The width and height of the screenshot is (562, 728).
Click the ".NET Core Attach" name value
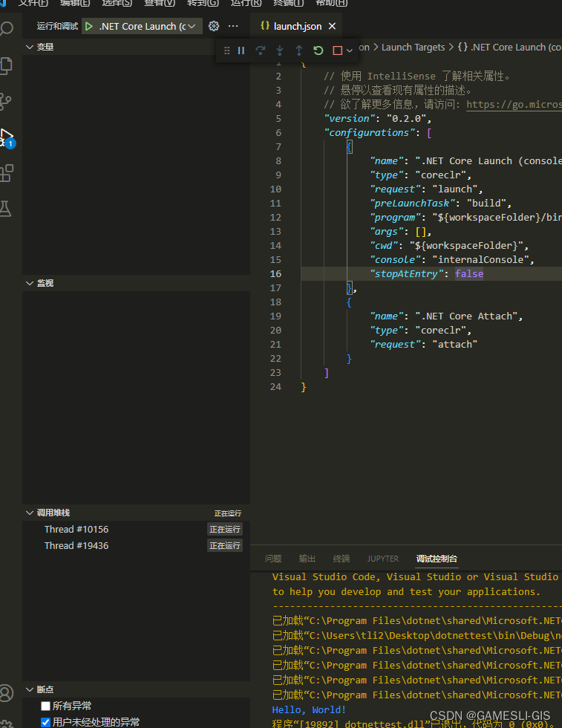pos(466,316)
